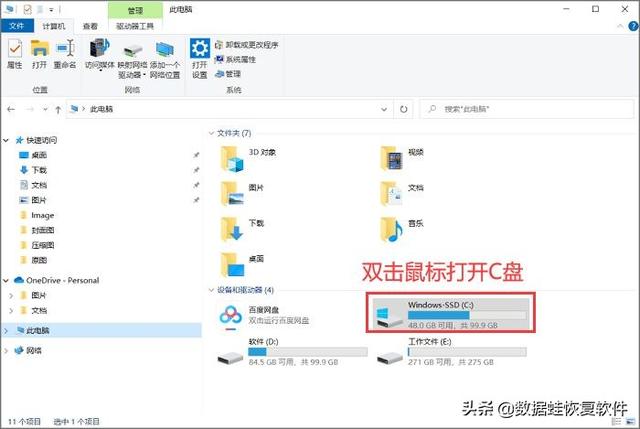640x429 pixels.
Task: Open recent locations dropdown arrow
Action: point(45,109)
